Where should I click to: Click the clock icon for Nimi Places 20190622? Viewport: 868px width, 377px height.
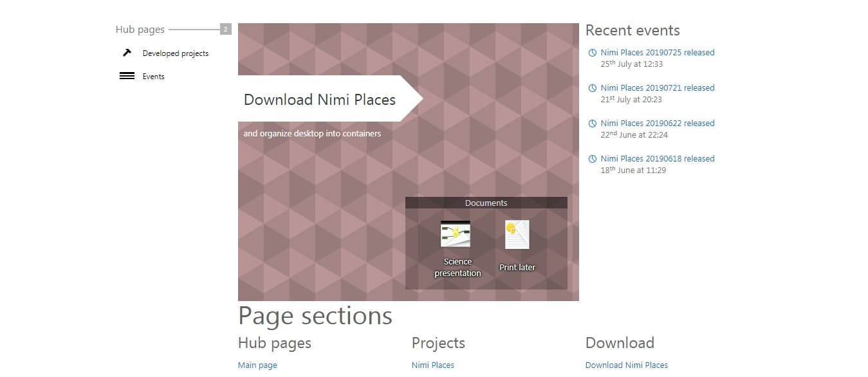point(593,124)
